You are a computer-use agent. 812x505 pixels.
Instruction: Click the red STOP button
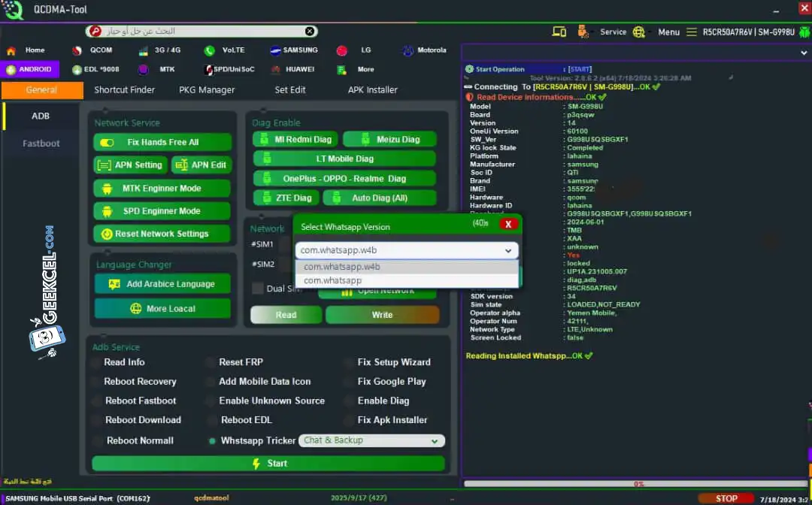726,498
